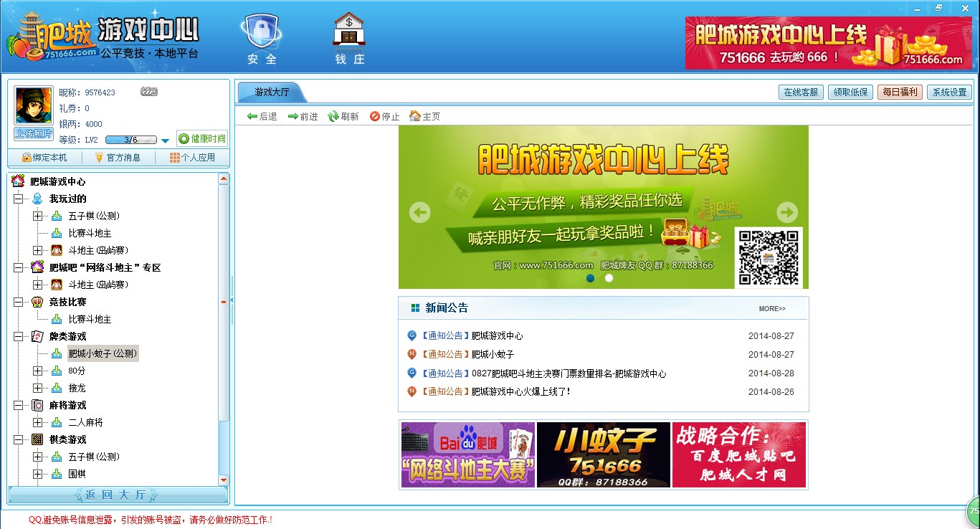Image resolution: width=980 pixels, height=529 pixels.
Task: Select 比赛斗地主 under 竞技比赛
Action: pyautogui.click(x=90, y=319)
